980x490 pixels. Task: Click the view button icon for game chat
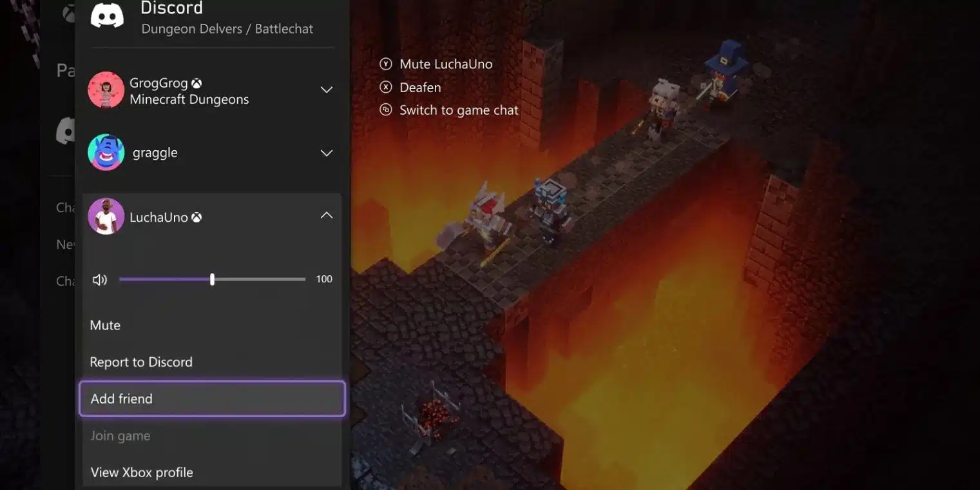tap(386, 110)
